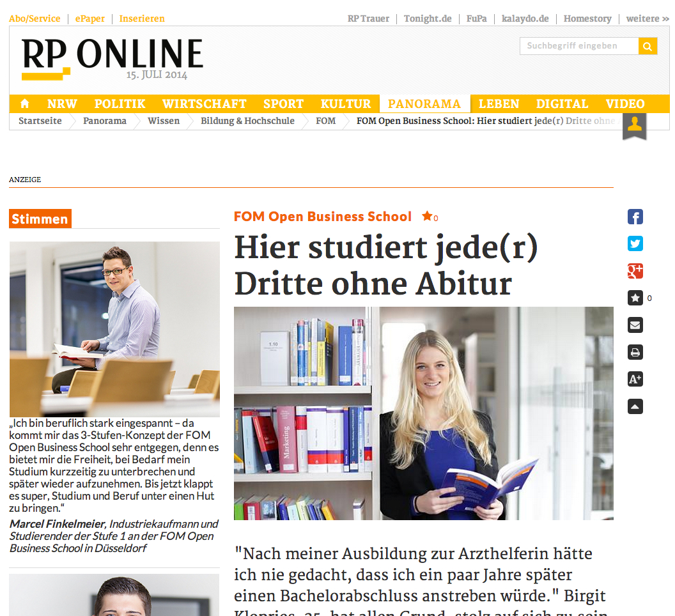The height and width of the screenshot is (616, 675).
Task: Share article on Facebook
Action: pyautogui.click(x=635, y=217)
